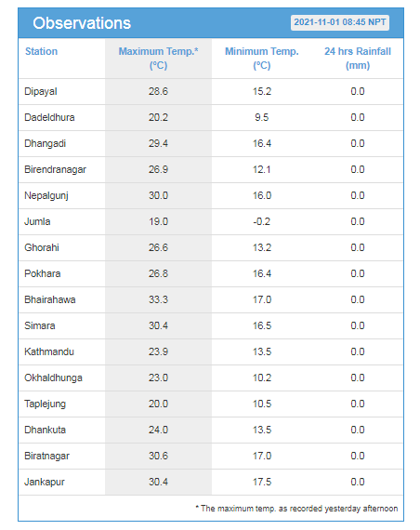Click the Pokhara station name
The width and height of the screenshot is (420, 530).
coord(42,273)
